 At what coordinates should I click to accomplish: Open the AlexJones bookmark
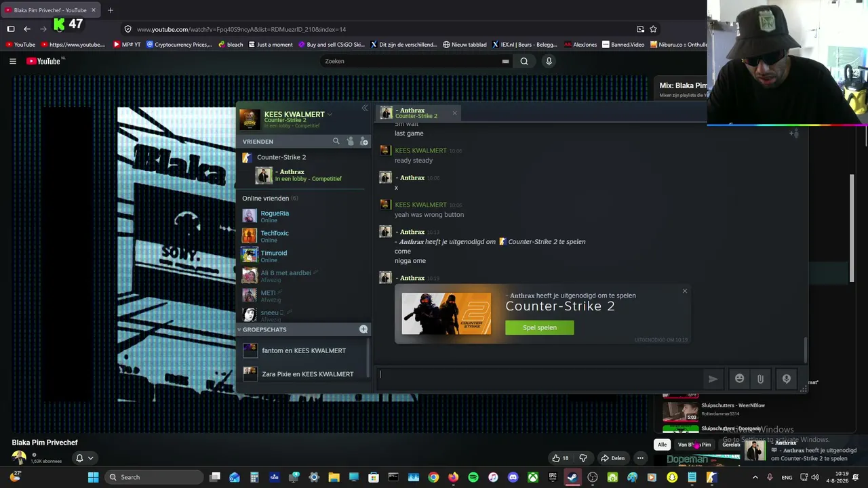pos(580,45)
